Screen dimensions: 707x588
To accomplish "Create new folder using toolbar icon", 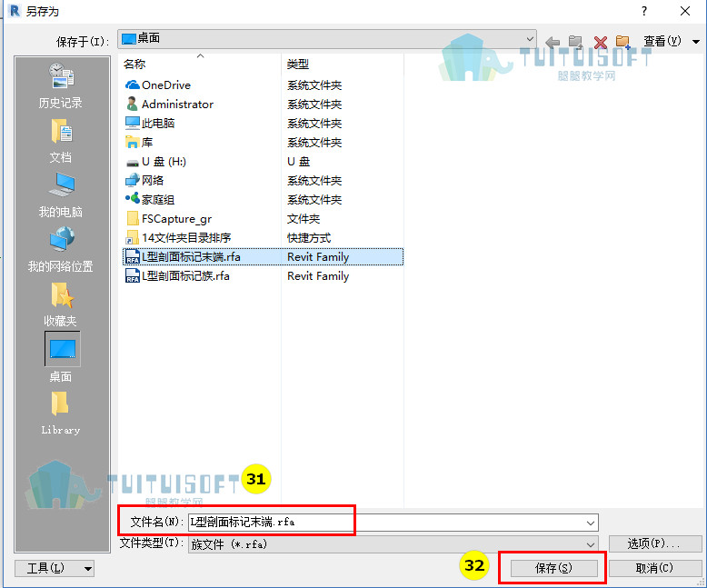I will (622, 42).
